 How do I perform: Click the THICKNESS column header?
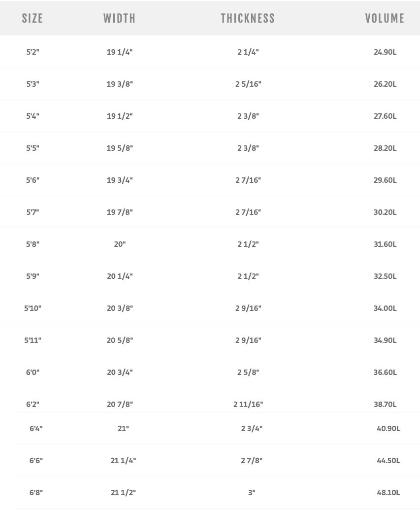tap(248, 19)
